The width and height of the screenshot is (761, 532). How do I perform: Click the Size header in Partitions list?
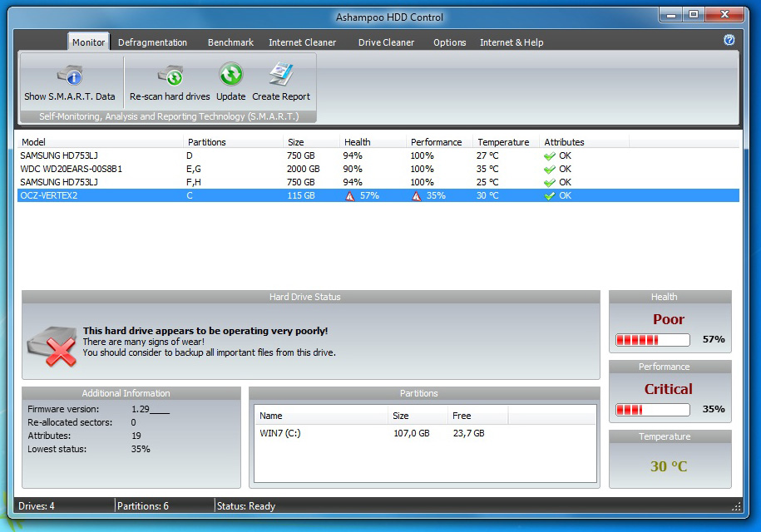418,416
